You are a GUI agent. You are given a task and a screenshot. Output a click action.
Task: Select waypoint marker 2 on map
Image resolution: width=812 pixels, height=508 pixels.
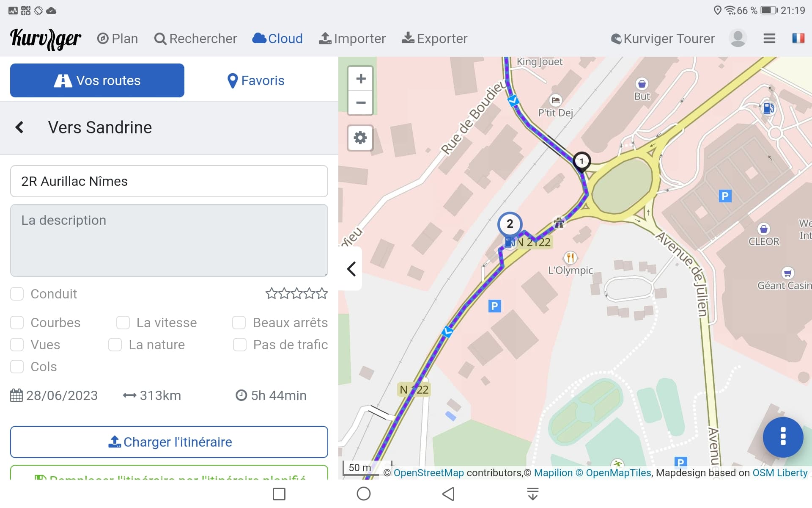click(510, 224)
